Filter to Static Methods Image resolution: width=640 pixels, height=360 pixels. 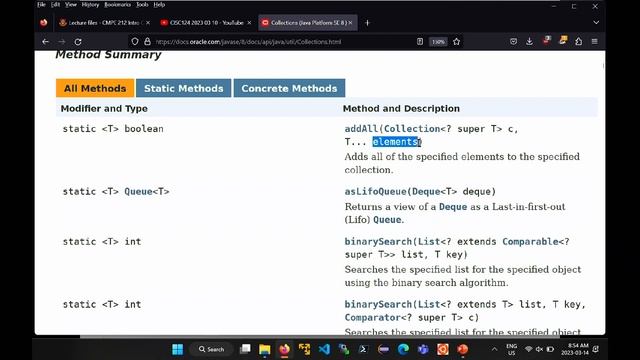click(x=184, y=88)
